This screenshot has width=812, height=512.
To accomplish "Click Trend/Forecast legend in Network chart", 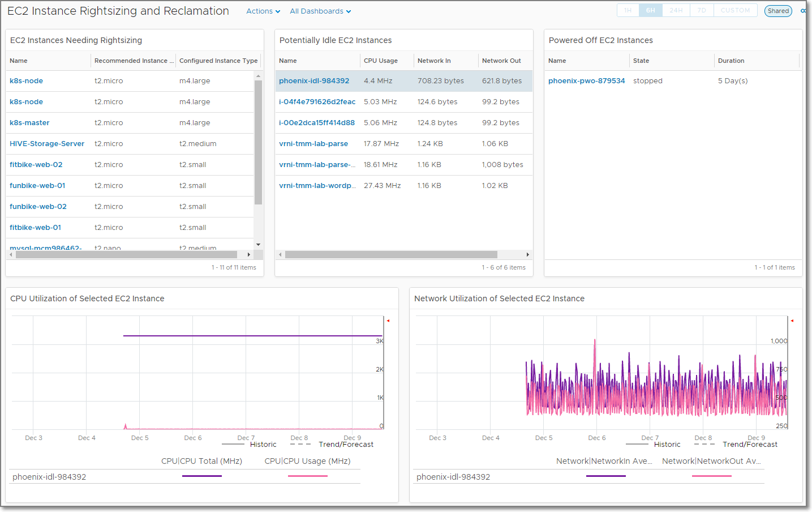I will point(750,445).
